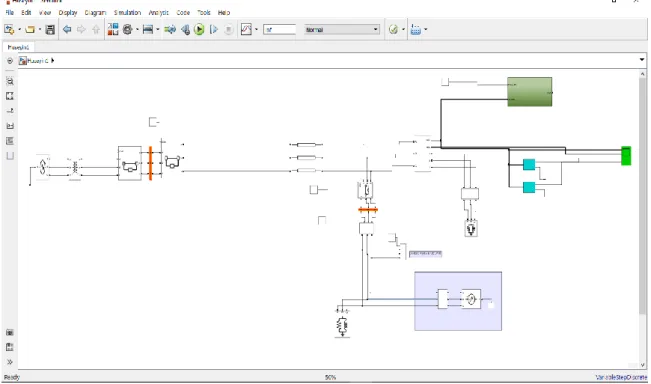Screen dimensions: 651x384
Task: Open the Help menu
Action: point(224,12)
